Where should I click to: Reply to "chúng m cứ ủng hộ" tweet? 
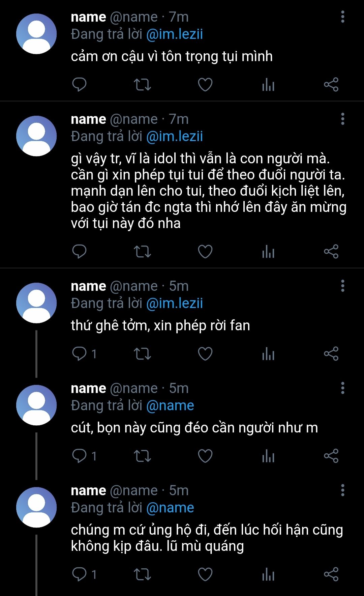tap(80, 574)
